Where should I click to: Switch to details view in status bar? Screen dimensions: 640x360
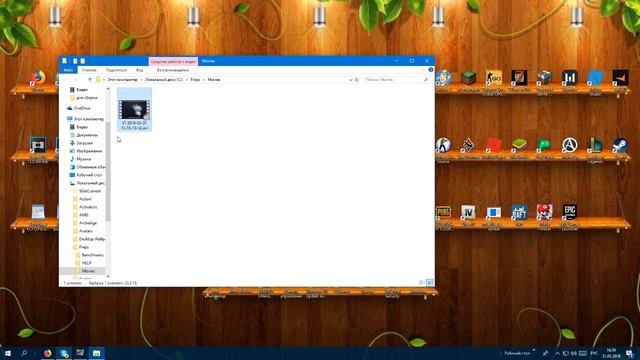pyautogui.click(x=422, y=282)
